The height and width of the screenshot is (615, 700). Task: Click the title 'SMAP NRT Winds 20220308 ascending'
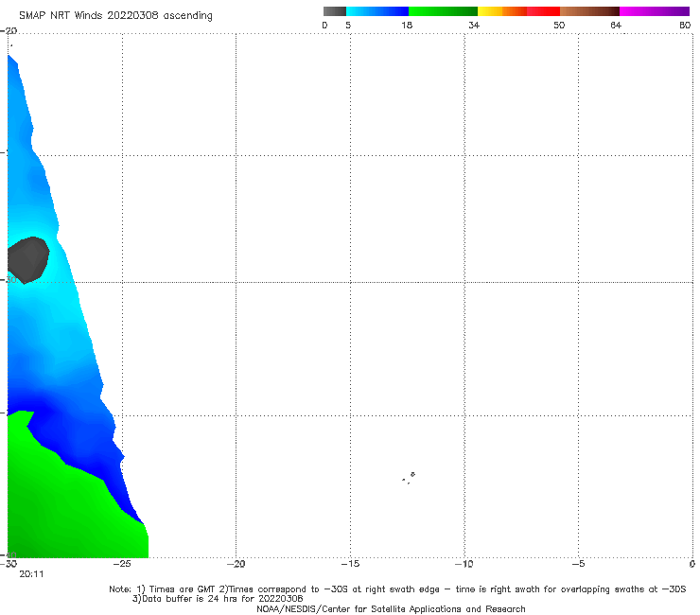pyautogui.click(x=115, y=15)
